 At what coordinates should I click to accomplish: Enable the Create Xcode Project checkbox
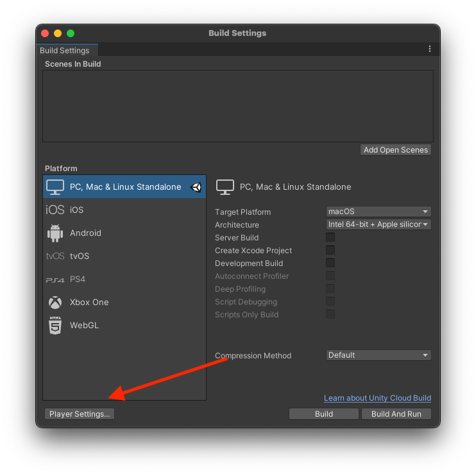coord(330,250)
